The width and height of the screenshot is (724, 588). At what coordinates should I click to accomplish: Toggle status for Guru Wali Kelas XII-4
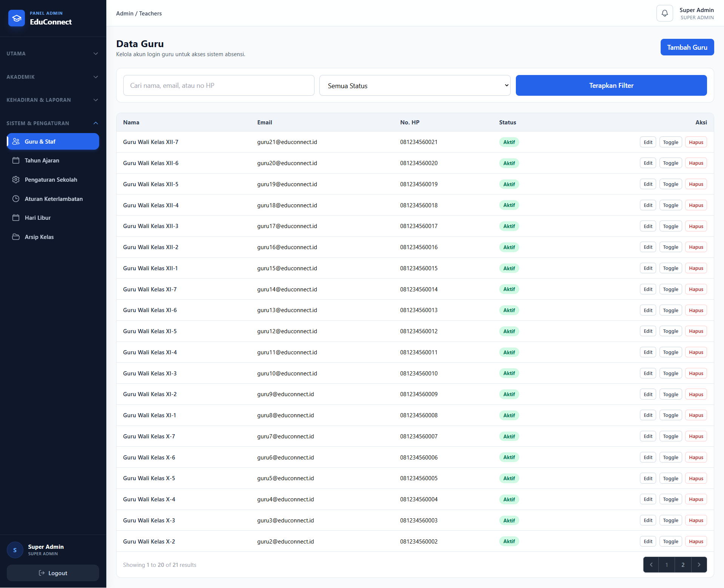[x=670, y=205]
